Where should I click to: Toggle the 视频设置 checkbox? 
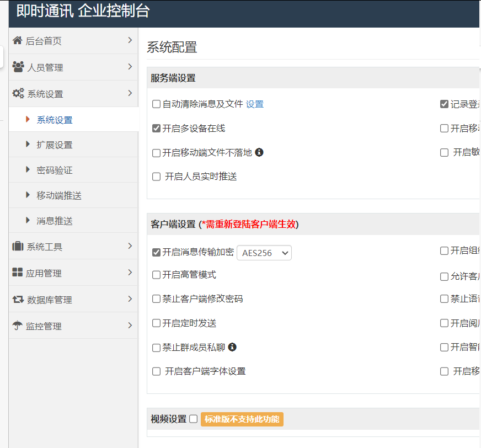(x=193, y=419)
